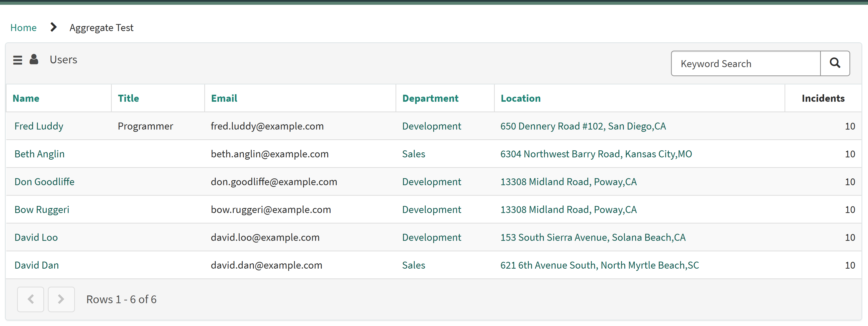
Task: Sort the list by Title
Action: (x=128, y=98)
